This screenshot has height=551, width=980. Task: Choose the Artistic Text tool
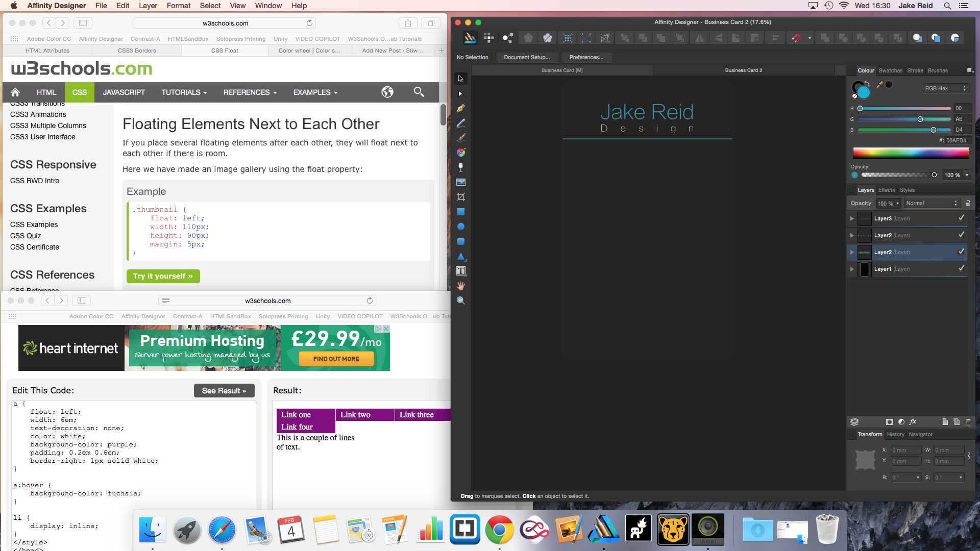460,271
